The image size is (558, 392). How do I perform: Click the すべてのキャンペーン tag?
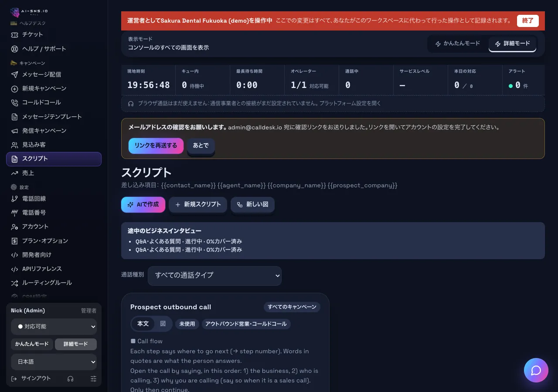click(x=292, y=307)
